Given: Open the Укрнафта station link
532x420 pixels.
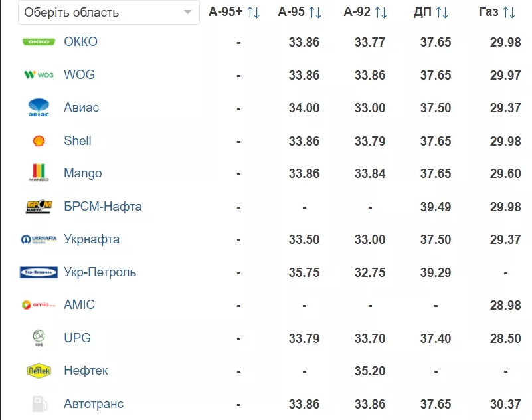Looking at the screenshot, I should click(x=92, y=239).
